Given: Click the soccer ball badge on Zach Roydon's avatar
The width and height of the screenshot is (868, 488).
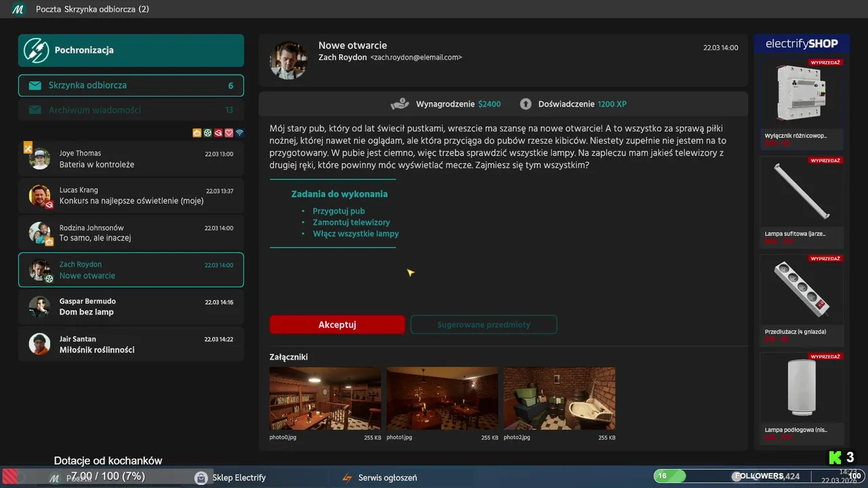Looking at the screenshot, I should click(x=49, y=278).
